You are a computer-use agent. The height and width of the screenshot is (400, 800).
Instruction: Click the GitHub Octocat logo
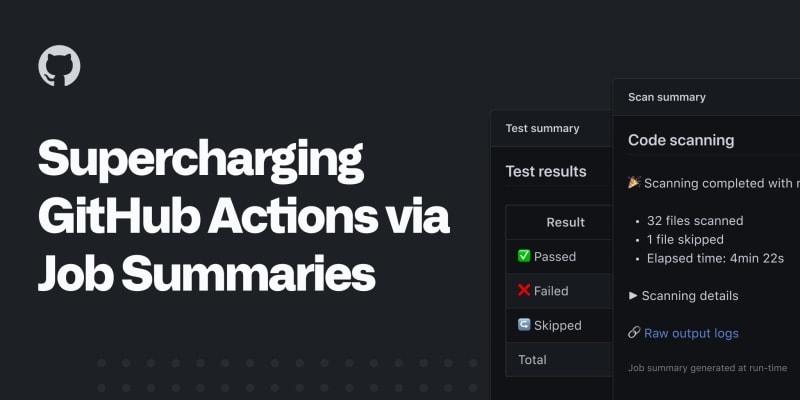pyautogui.click(x=59, y=66)
